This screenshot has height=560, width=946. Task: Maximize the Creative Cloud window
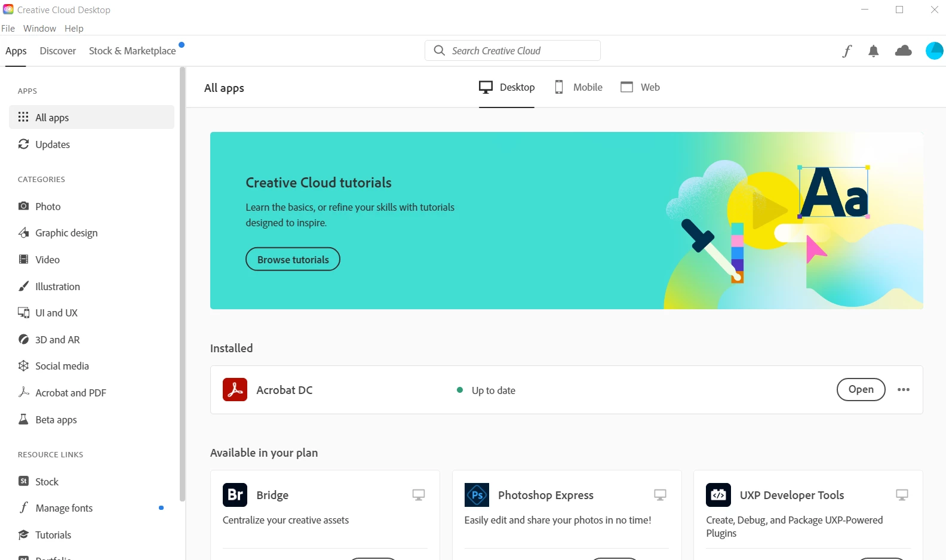[899, 10]
